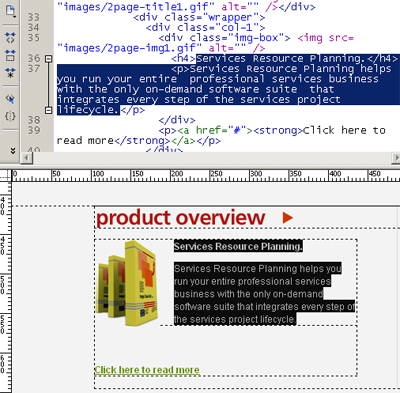400x393 pixels.
Task: Click line number 36 in the gutter
Action: pyautogui.click(x=34, y=58)
